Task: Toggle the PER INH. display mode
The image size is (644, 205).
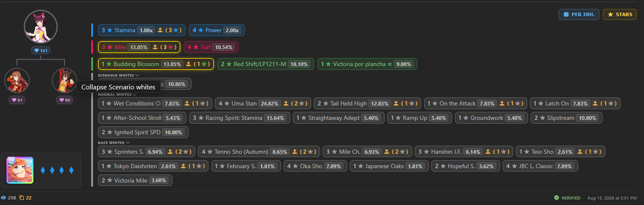Action: click(x=579, y=14)
